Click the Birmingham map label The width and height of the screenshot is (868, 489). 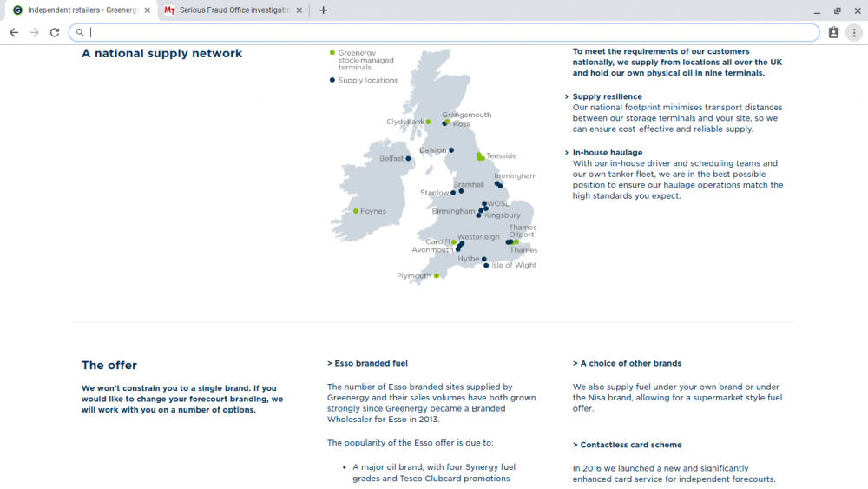(453, 211)
